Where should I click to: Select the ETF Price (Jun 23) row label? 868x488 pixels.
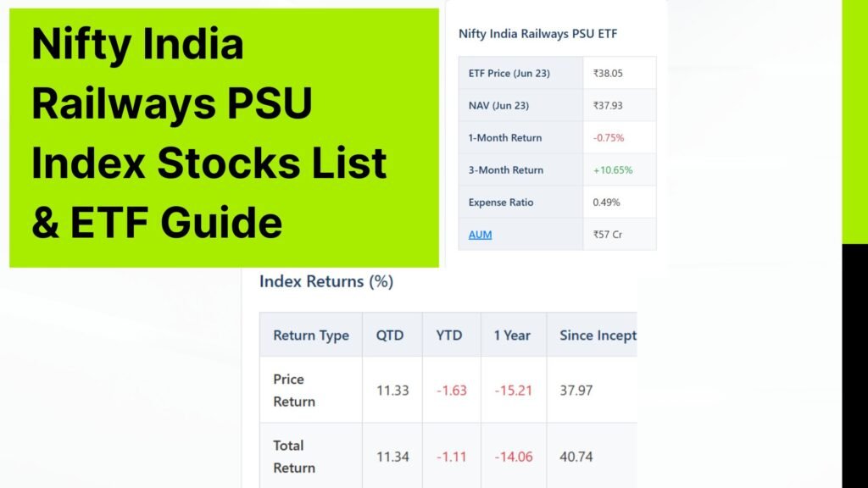pos(509,73)
